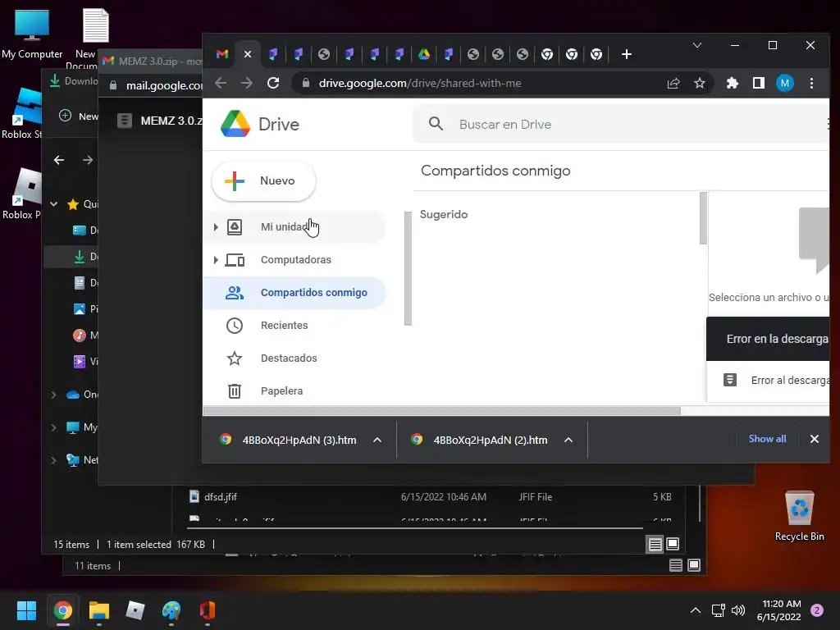The image size is (840, 630).
Task: Open Mi unidad in the Drive sidebar
Action: pos(294,227)
